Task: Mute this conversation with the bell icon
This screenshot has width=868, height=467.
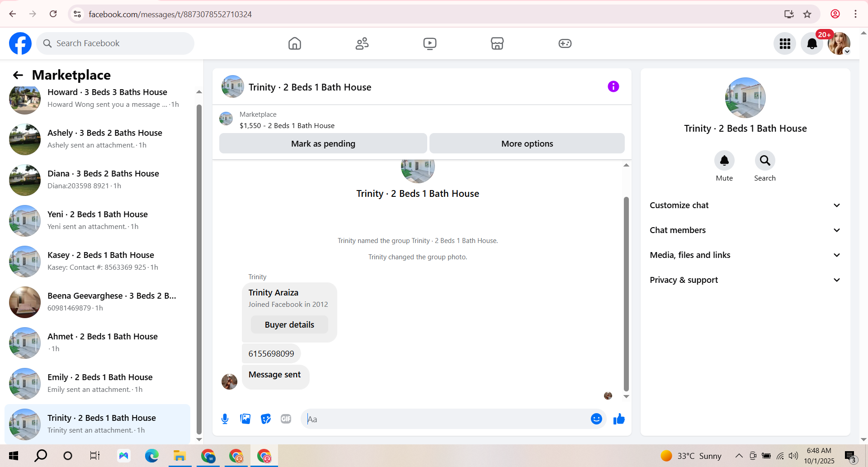Action: click(x=724, y=161)
